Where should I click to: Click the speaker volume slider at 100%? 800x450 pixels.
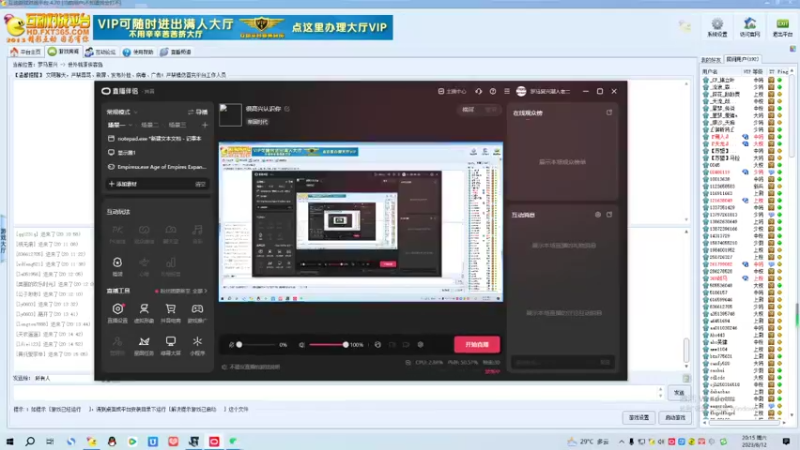tap(345, 345)
